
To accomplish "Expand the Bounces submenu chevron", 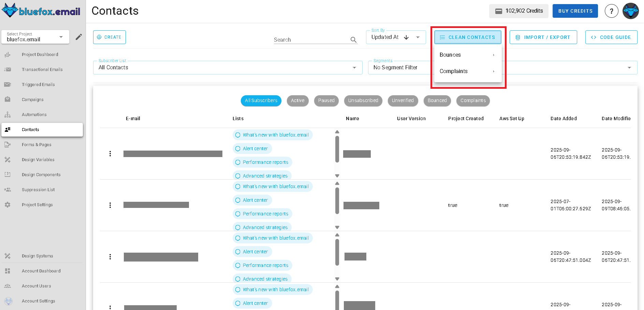I will tap(494, 55).
